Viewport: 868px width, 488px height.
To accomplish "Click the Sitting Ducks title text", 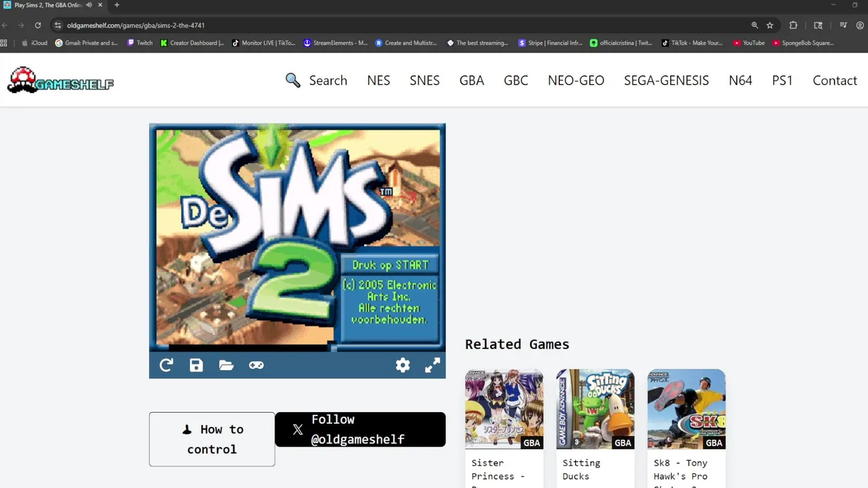I will click(581, 469).
